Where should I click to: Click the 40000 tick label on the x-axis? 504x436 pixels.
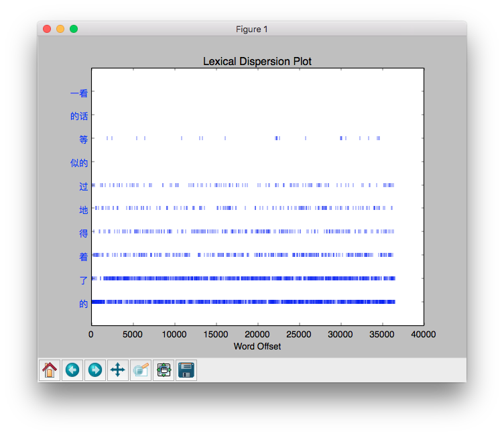[423, 333]
